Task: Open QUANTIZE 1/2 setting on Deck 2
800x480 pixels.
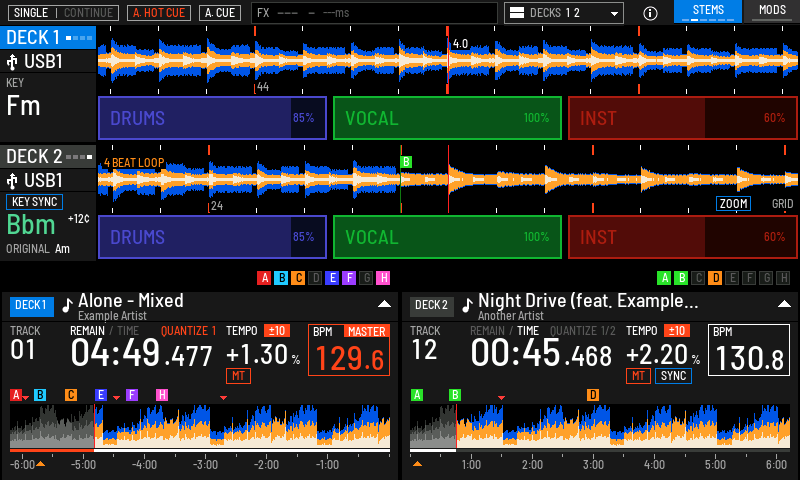Action: coord(583,331)
